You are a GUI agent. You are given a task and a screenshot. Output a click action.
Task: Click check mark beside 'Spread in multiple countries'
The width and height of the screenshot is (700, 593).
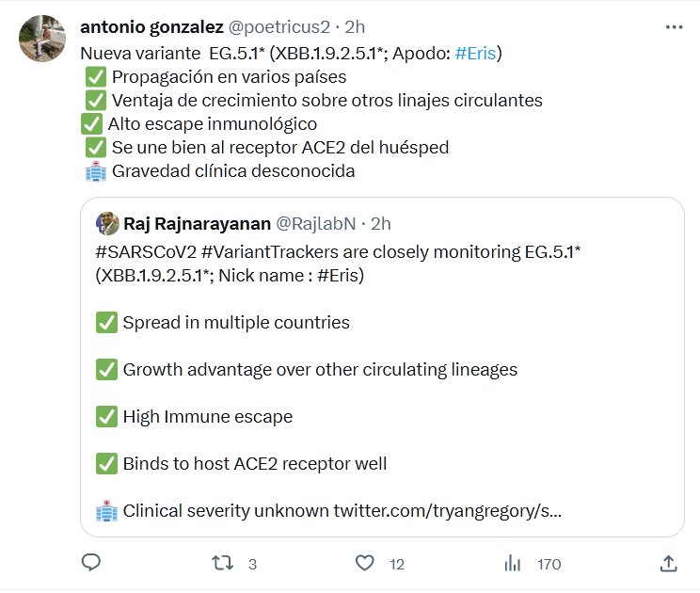click(106, 323)
